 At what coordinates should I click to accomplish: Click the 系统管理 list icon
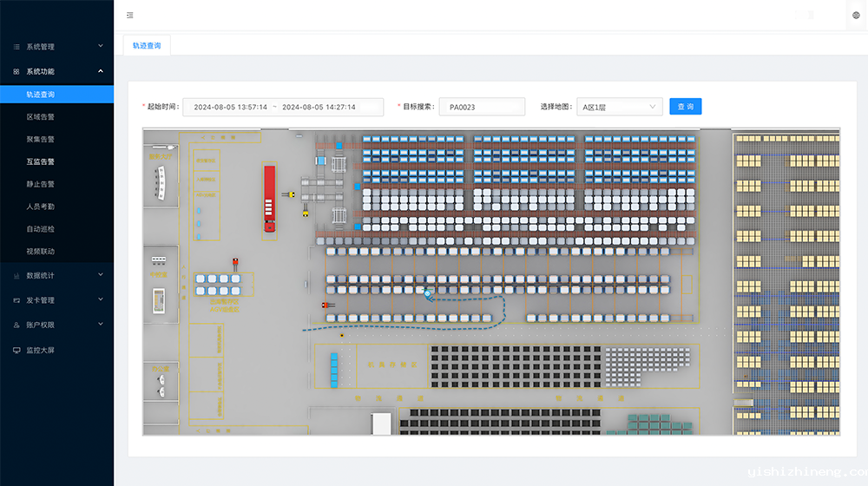coord(16,47)
